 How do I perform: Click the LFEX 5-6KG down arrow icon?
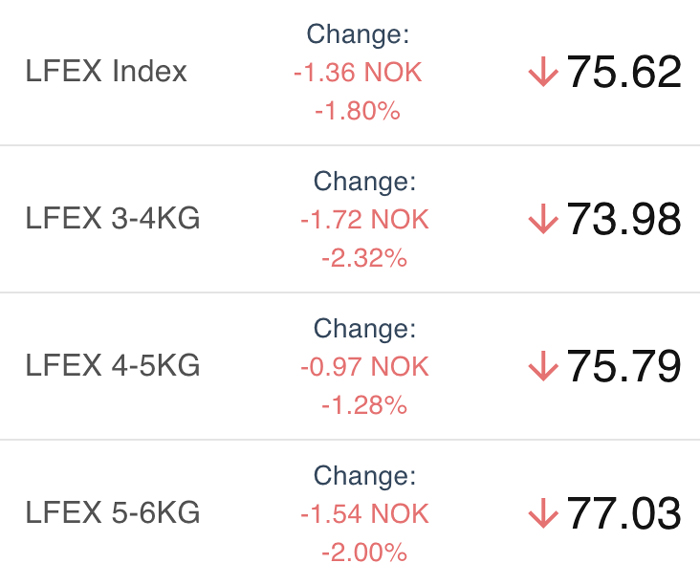click(543, 513)
